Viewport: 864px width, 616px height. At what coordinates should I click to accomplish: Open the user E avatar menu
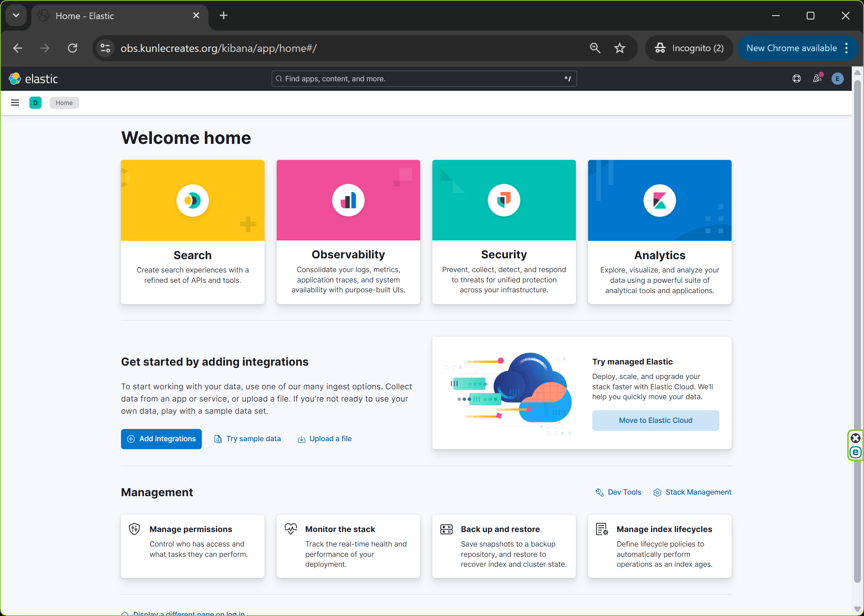(x=838, y=79)
